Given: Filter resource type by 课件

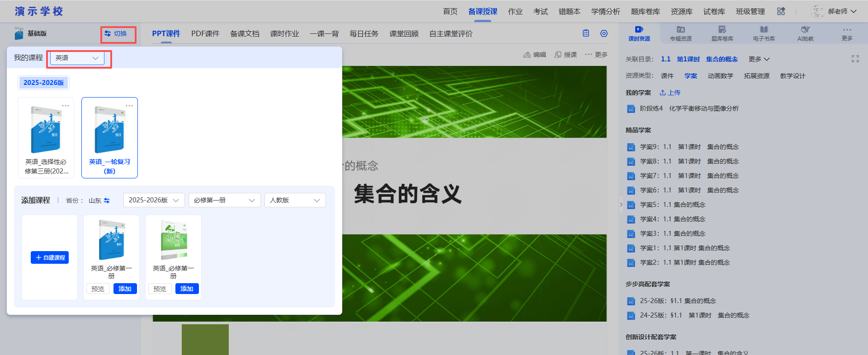Looking at the screenshot, I should pyautogui.click(x=667, y=76).
